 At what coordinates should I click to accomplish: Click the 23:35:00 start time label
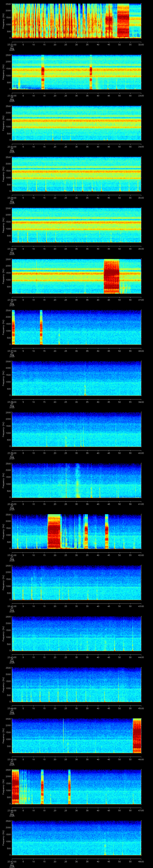(x=12, y=249)
